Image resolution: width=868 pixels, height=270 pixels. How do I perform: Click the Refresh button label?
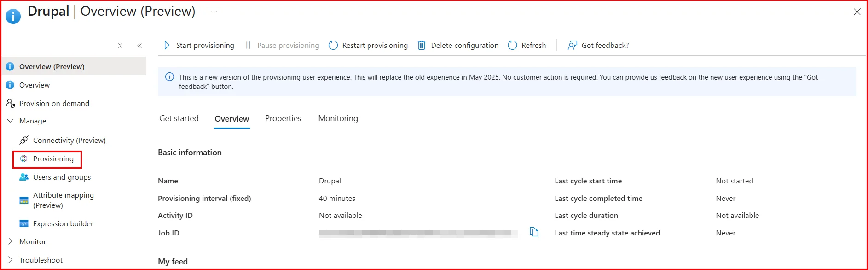[x=534, y=45]
